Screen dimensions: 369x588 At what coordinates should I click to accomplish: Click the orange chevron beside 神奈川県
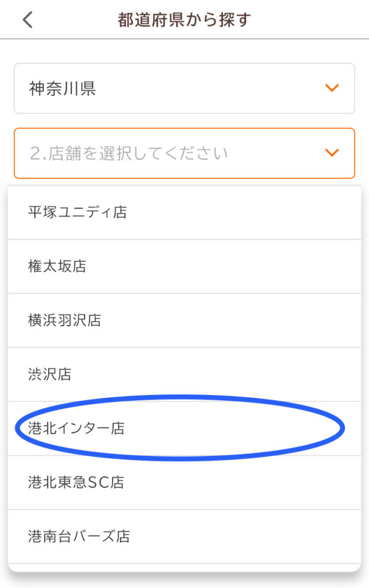[332, 88]
